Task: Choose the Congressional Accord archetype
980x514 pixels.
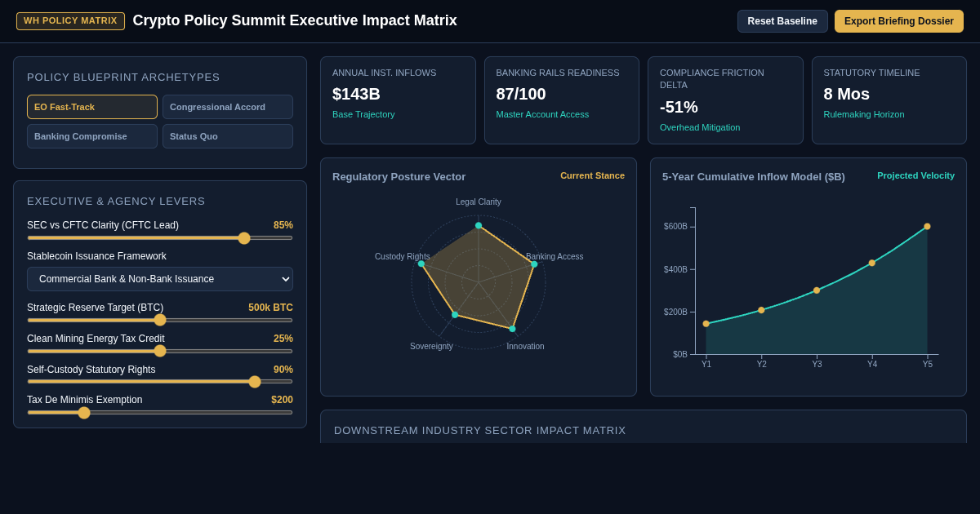Action: (x=228, y=107)
